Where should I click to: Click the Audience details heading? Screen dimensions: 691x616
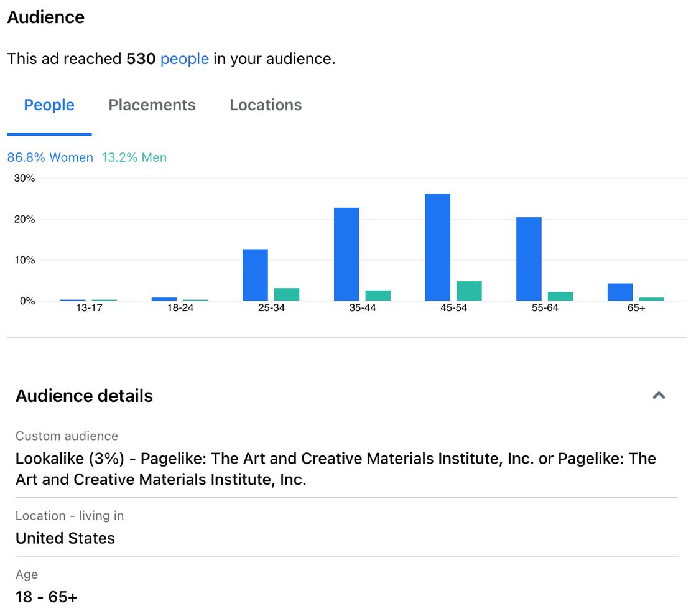pyautogui.click(x=84, y=396)
